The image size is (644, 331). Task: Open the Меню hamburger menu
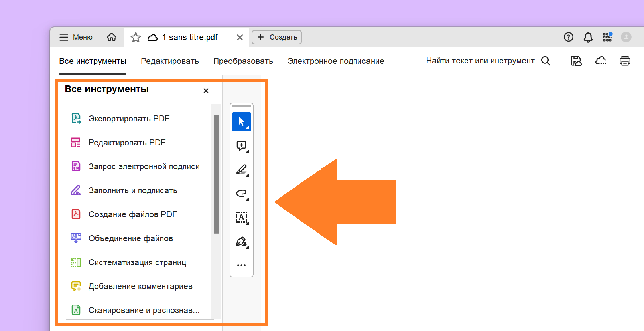coord(76,37)
